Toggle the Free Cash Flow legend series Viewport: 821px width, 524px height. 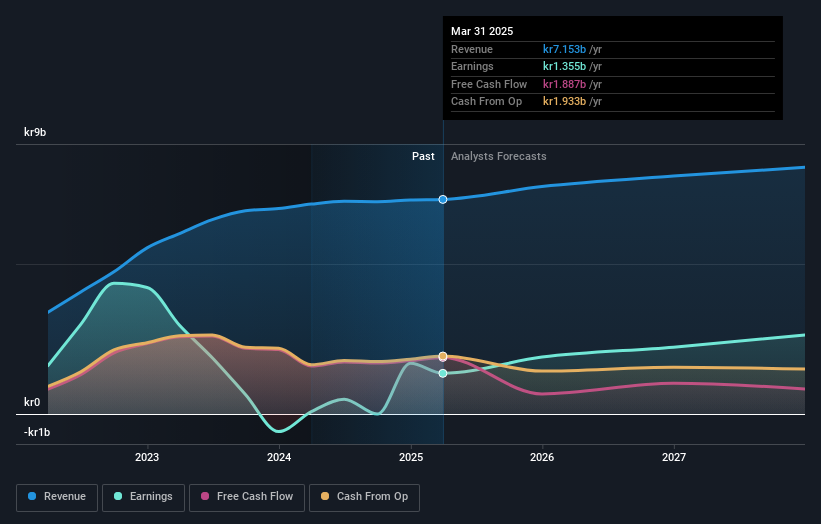coord(247,497)
